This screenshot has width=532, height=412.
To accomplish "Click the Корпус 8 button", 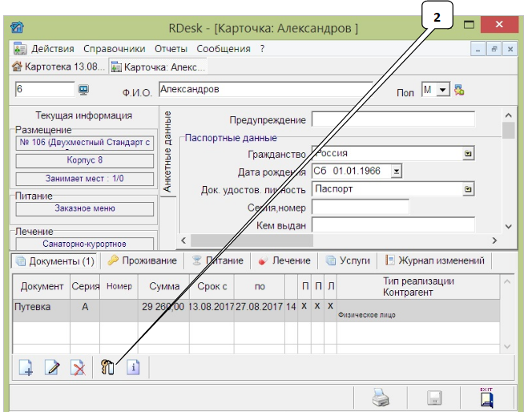I will 84,160.
